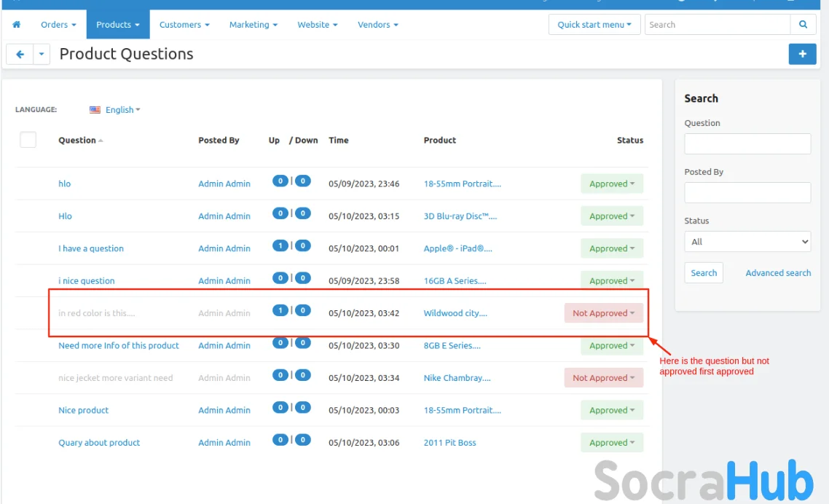Click the home icon in navigation bar

[17, 25]
